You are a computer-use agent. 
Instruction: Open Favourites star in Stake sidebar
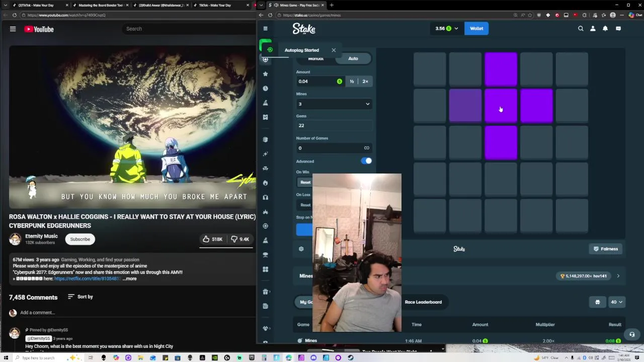pos(265,74)
